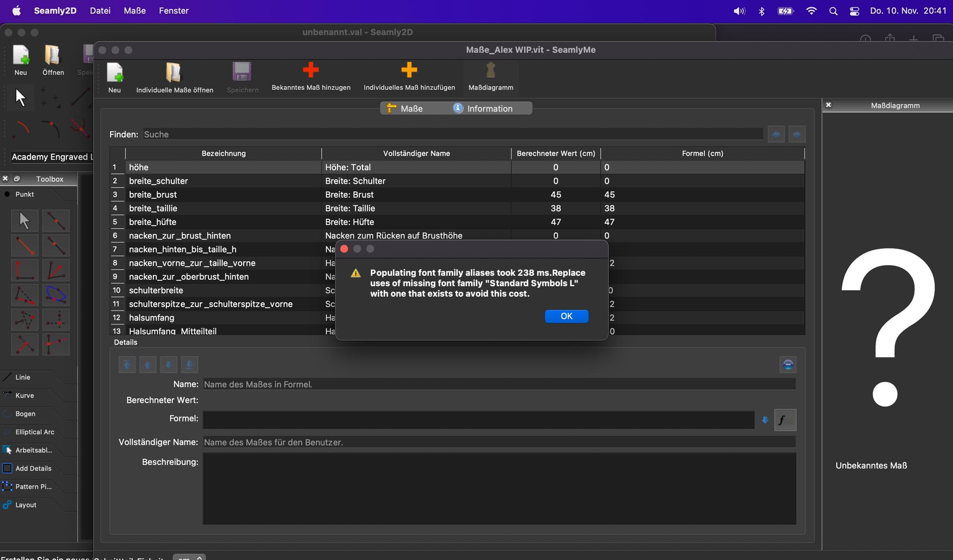Click the Öffnen folder icon in Seamly2D
Viewport: 953px width, 560px height.
click(x=53, y=55)
